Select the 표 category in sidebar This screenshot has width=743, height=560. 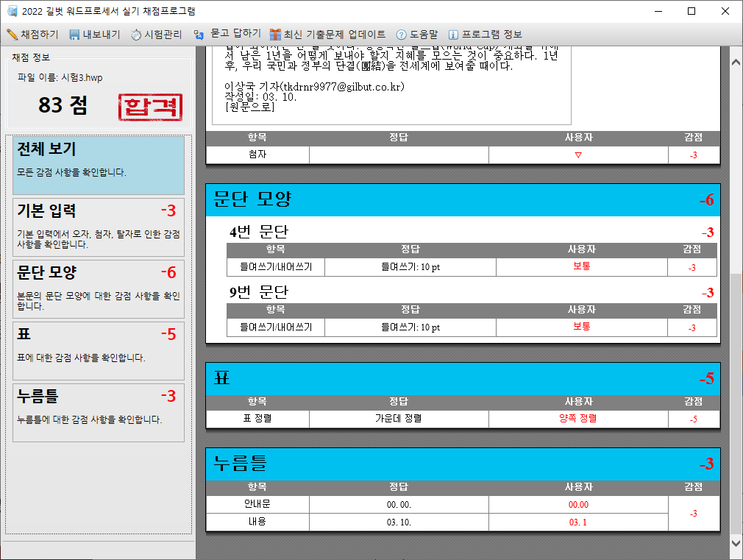coord(99,350)
